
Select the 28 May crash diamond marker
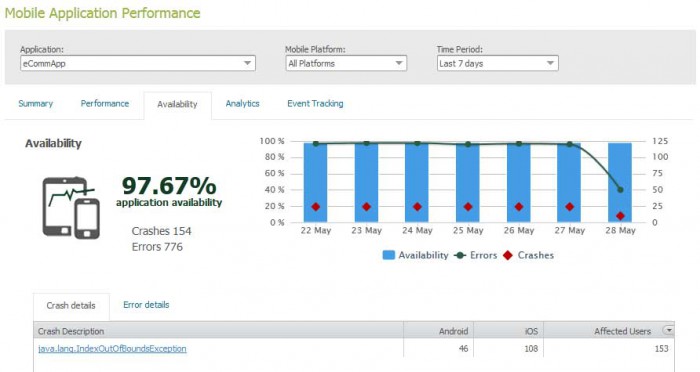click(x=620, y=216)
